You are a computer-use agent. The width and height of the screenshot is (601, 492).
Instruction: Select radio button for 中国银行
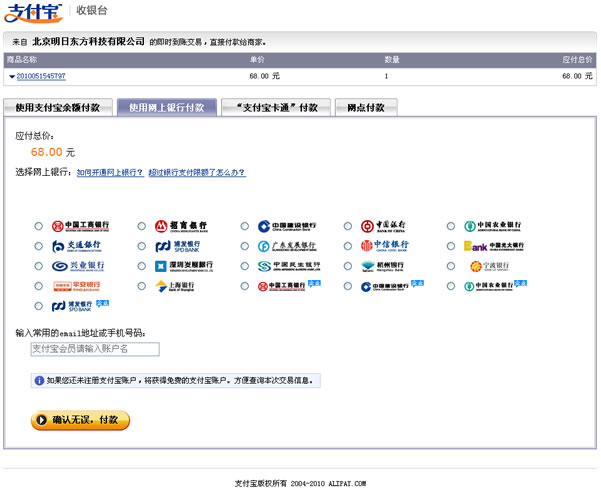pyautogui.click(x=348, y=226)
